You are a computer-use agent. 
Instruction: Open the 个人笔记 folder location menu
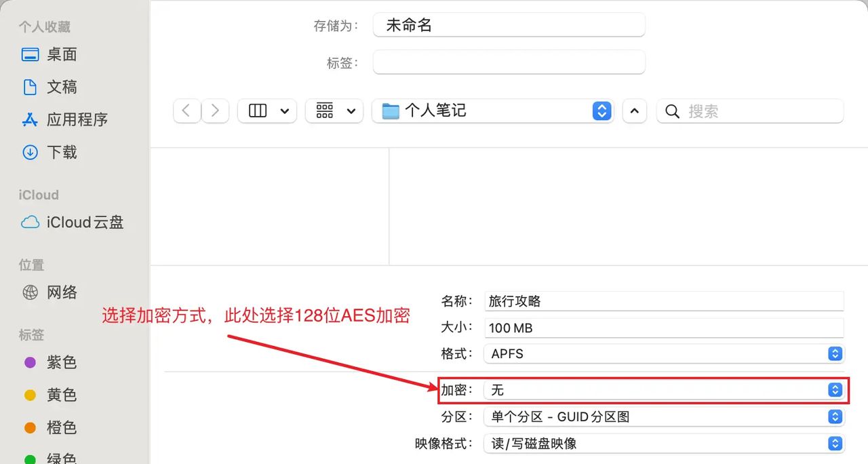click(601, 111)
